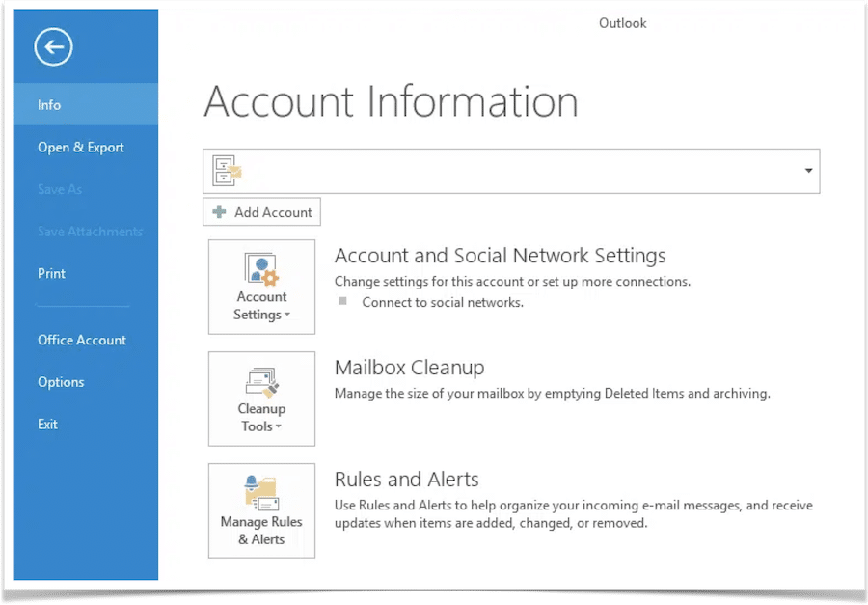Click the greyed-out Save Attachments item
This screenshot has height=605, width=868.
90,232
